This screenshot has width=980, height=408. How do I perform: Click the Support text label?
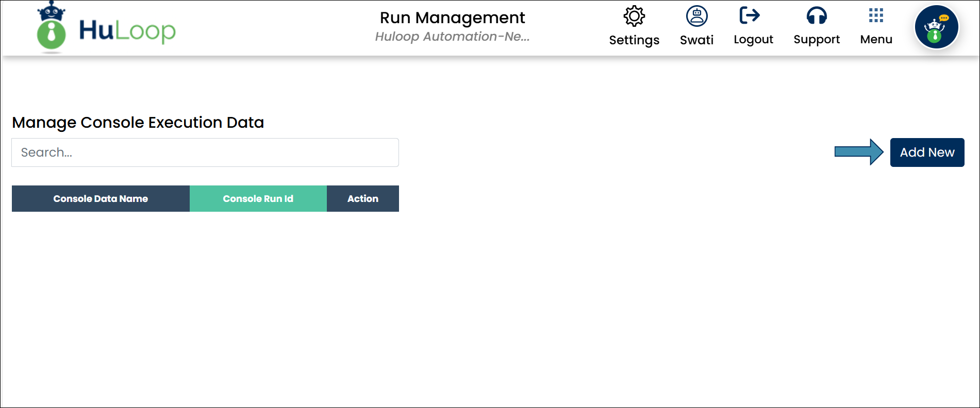point(817,40)
